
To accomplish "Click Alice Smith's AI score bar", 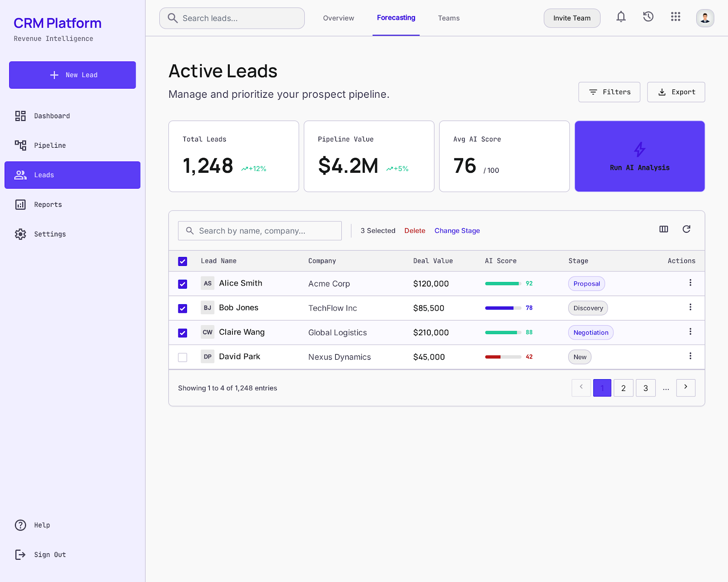I will [x=503, y=283].
